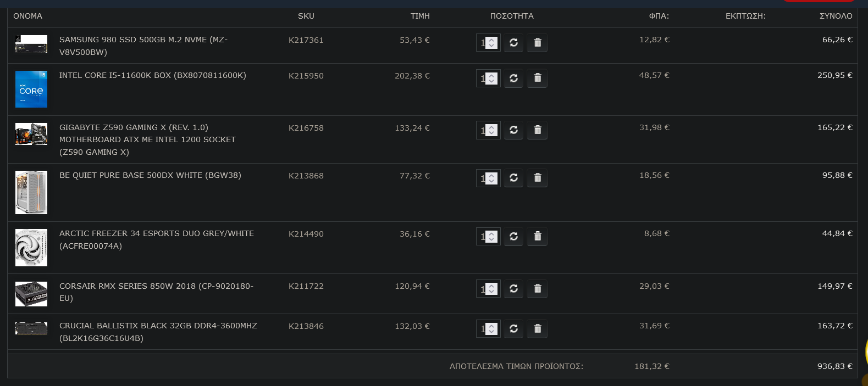Select SKU K213868 text
The height and width of the screenshot is (386, 868).
tap(306, 176)
